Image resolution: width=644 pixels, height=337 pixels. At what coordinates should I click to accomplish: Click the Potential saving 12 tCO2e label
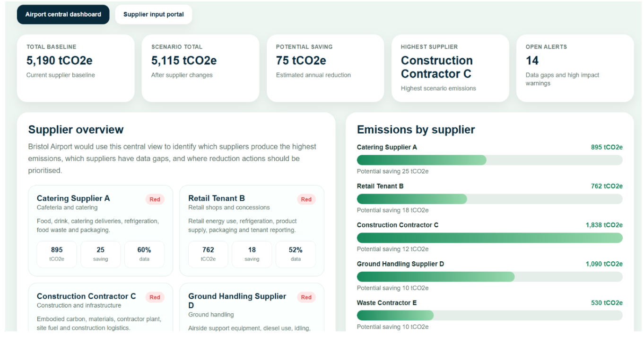tap(392, 249)
